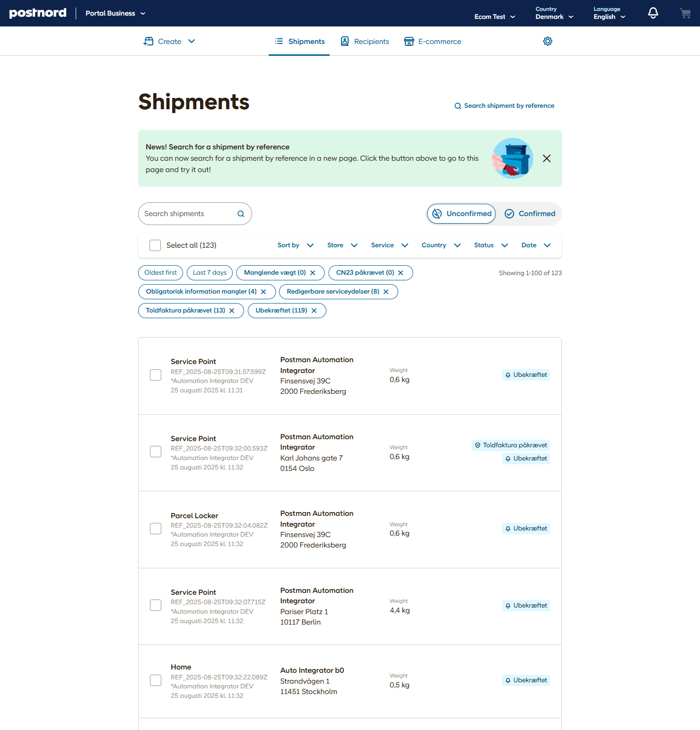Open the notifications bell
Image resolution: width=700 pixels, height=730 pixels.
pos(653,13)
